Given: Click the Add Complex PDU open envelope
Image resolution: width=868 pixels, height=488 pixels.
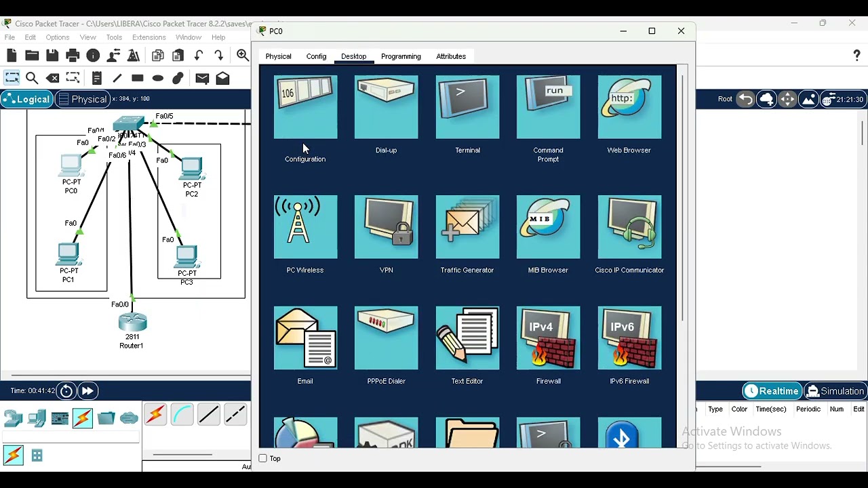Looking at the screenshot, I should 222,79.
